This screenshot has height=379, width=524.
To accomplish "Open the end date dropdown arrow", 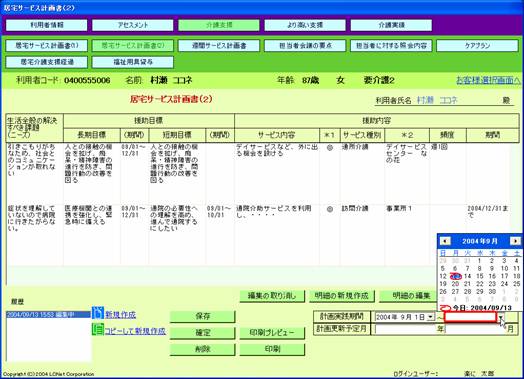I will pyautogui.click(x=501, y=317).
